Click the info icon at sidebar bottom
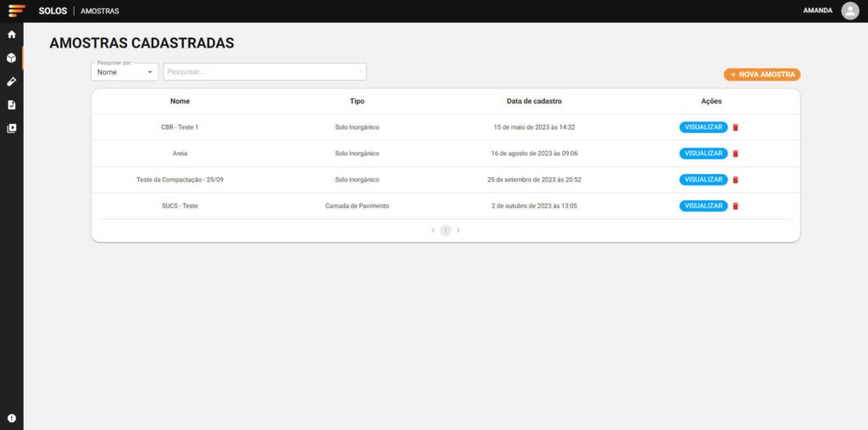The height and width of the screenshot is (430, 868). pyautogui.click(x=12, y=418)
